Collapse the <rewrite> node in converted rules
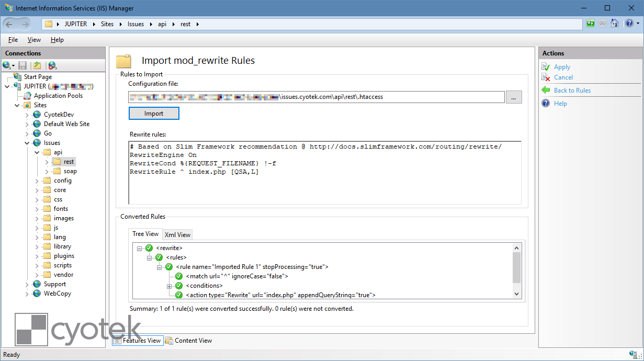The height and width of the screenshot is (361, 644). coord(140,248)
